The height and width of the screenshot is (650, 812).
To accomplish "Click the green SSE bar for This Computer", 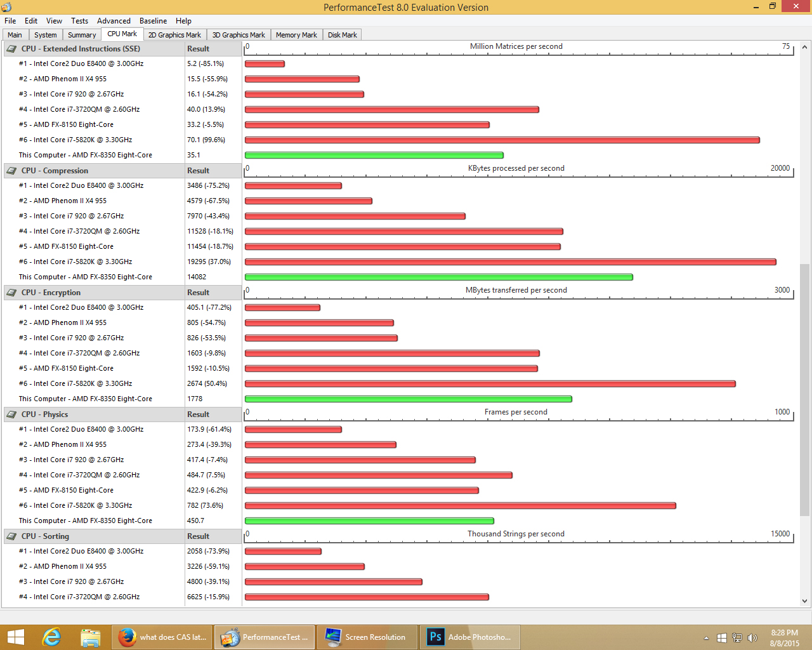I will point(374,155).
